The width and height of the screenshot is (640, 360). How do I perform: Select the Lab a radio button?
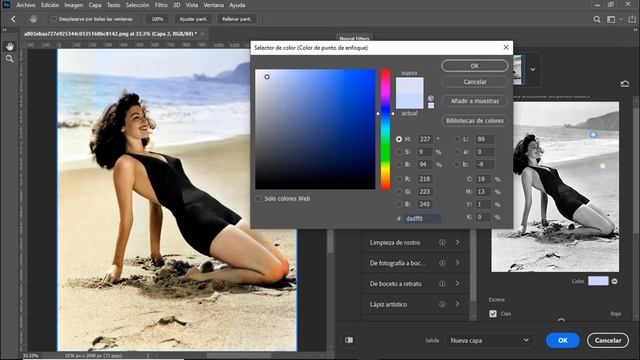point(457,152)
